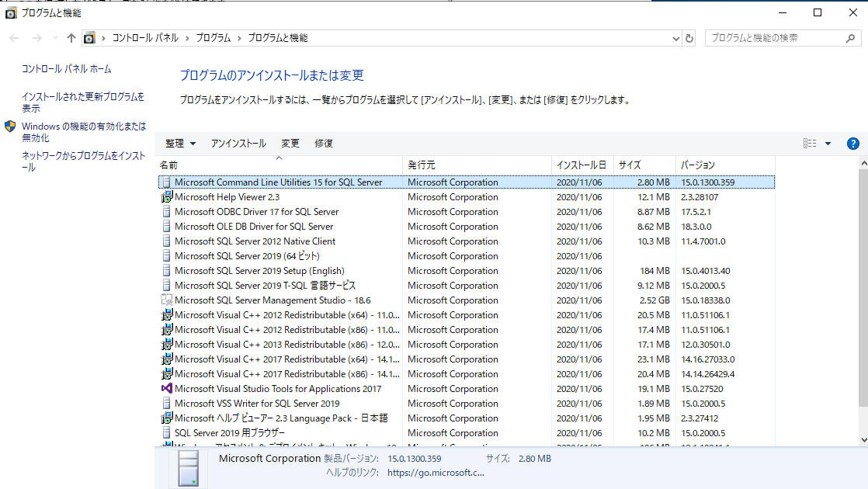Image resolution: width=868 pixels, height=489 pixels.
Task: Open インストールされた更新プログラムを表示 link
Action: (82, 98)
